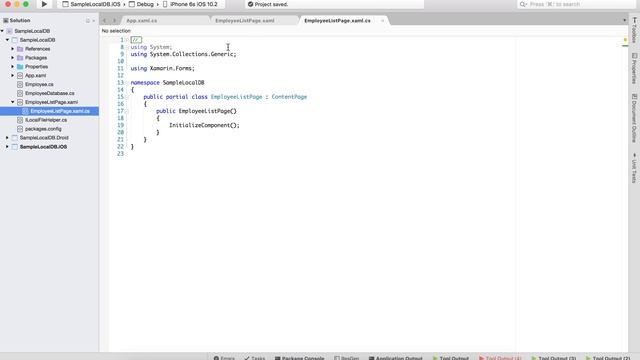This screenshot has width=640, height=360.
Task: Collapse the SampleLocalDB project node
Action: click(7, 40)
